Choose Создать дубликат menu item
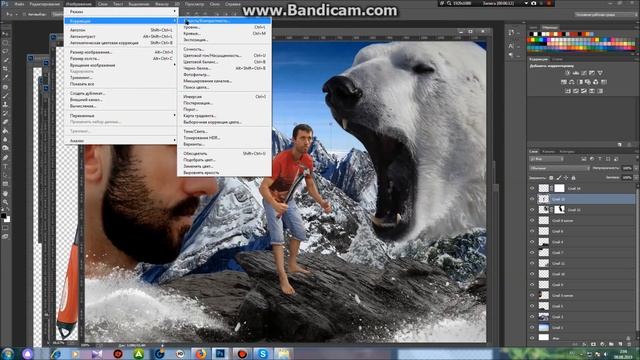Viewport: 640px width, 360px height. click(x=121, y=93)
